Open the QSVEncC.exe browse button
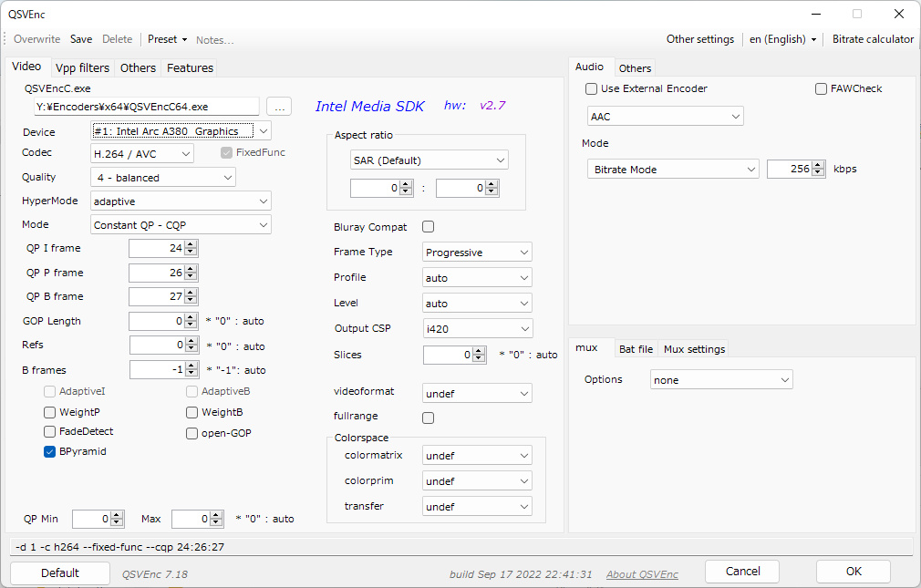The height and width of the screenshot is (588, 921). 279,107
